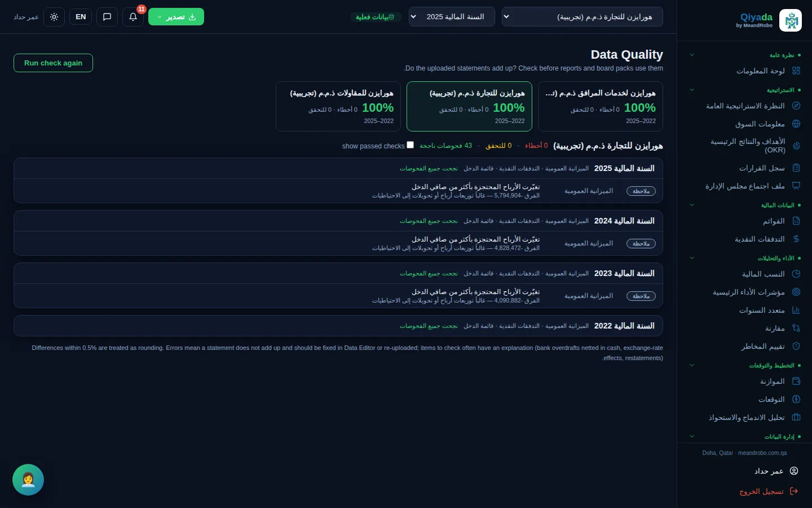The image size is (812, 508).
Task: Click the النظرة الاستراتيجية العامة compass icon
Action: tap(796, 106)
